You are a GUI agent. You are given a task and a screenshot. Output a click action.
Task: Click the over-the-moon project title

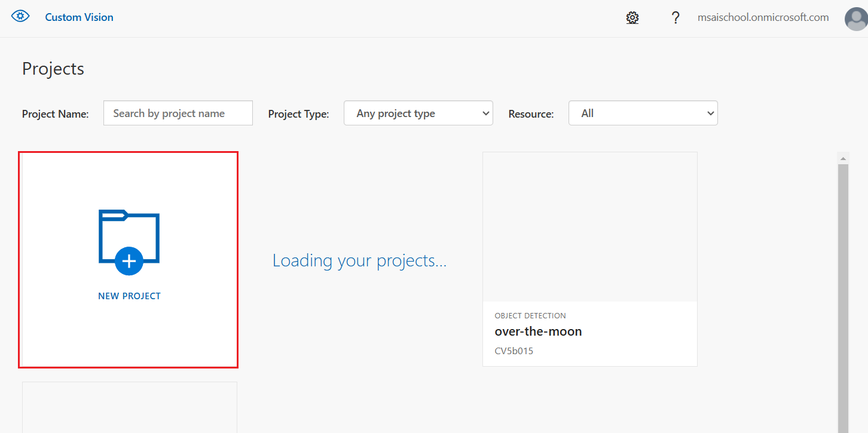click(x=538, y=331)
